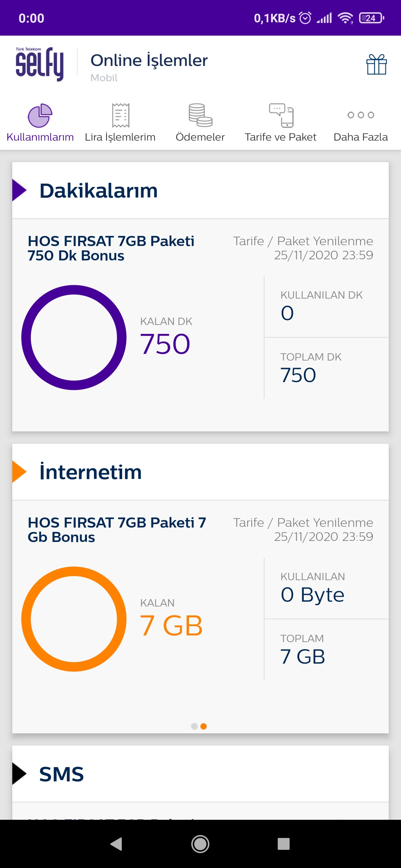Tap HOS FIRSAT 7GB 750 Dk Bonus title
The image size is (401, 868).
[x=111, y=248]
